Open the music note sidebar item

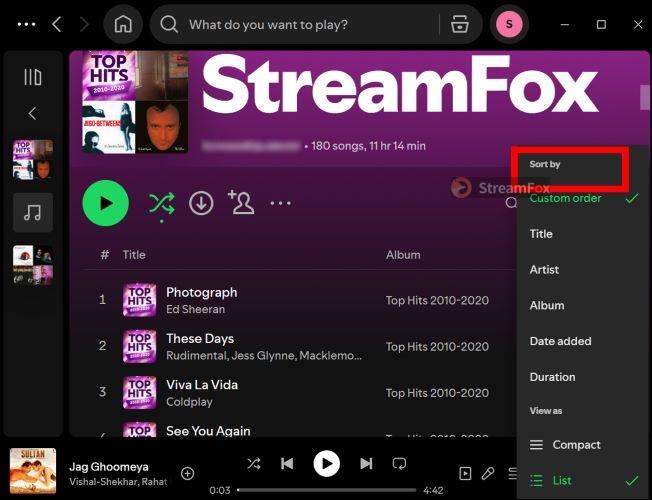coord(33,212)
